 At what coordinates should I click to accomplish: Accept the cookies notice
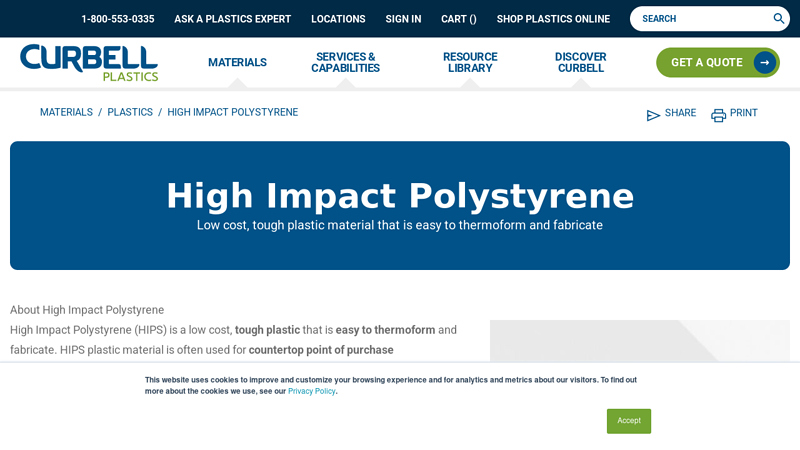tap(629, 421)
